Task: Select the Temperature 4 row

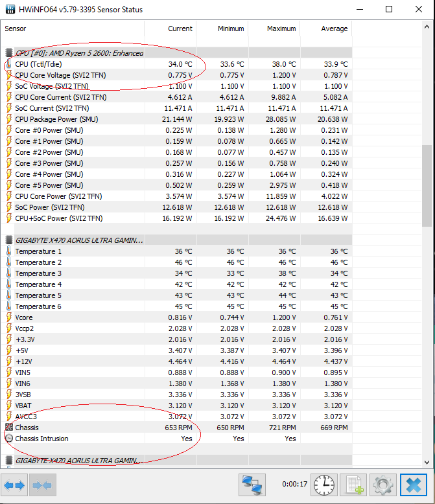Action: point(176,284)
